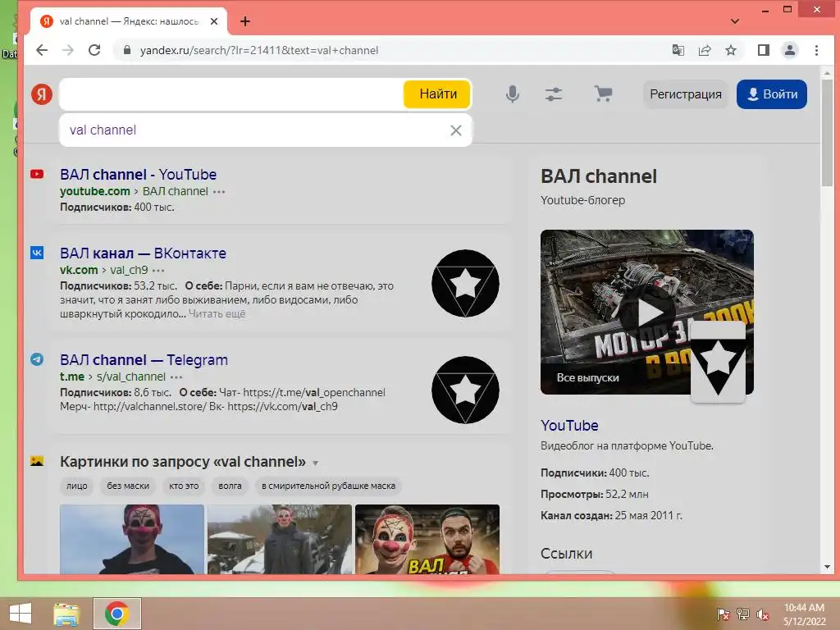The width and height of the screenshot is (840, 630).
Task: Close the val channel browser tab
Action: (x=214, y=21)
